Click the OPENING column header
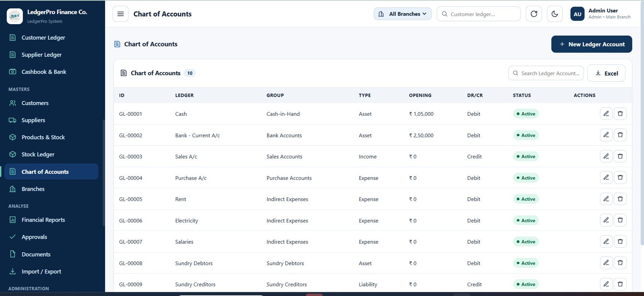 420,96
